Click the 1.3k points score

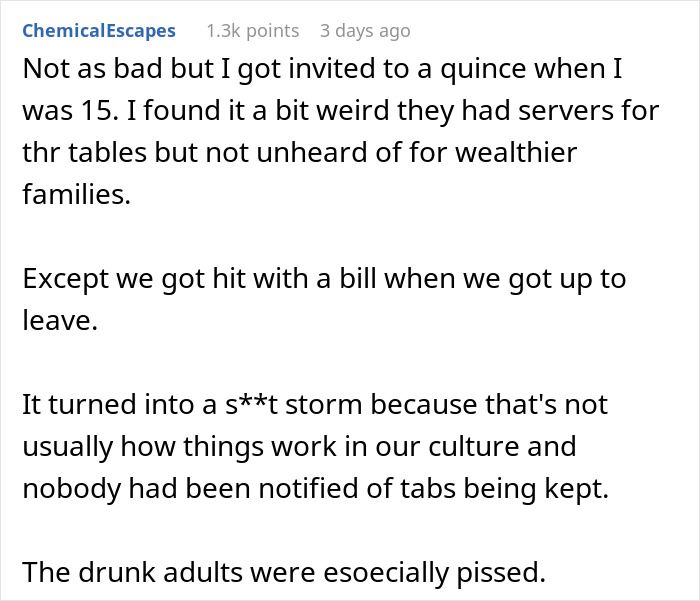tap(252, 30)
